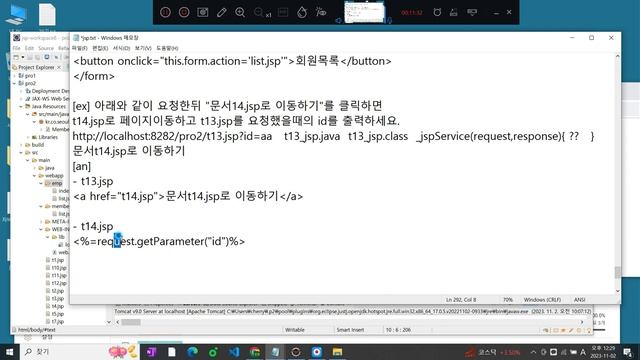
Task: Click the Notepad vertical scrollbar thumb
Action: [618, 272]
